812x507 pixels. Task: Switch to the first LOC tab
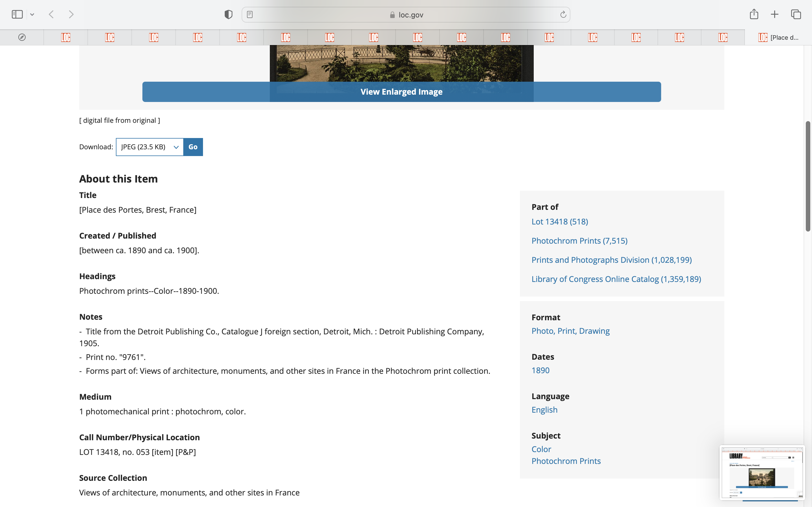66,37
